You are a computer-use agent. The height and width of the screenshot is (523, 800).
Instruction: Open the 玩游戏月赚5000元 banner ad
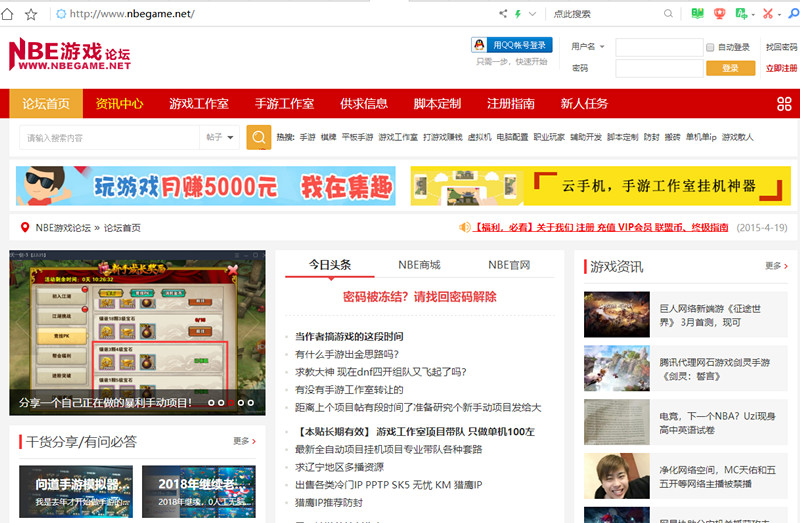[206, 186]
